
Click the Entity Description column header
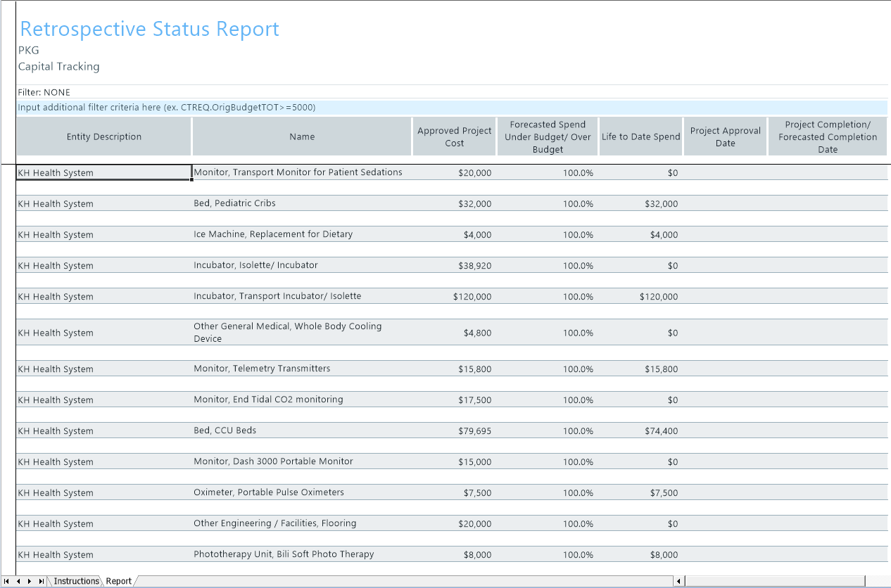point(104,136)
